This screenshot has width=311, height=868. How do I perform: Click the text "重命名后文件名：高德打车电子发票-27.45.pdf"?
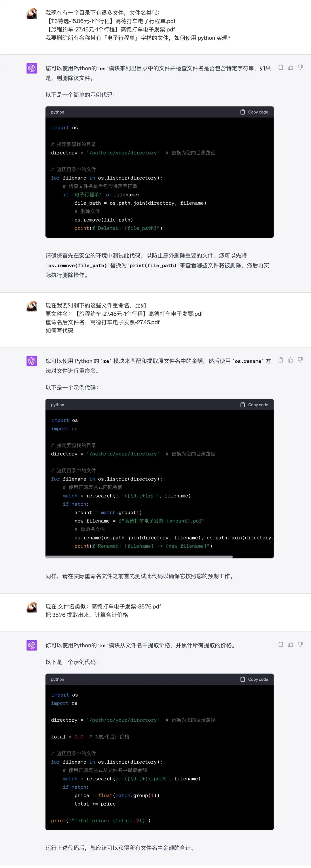point(103,322)
